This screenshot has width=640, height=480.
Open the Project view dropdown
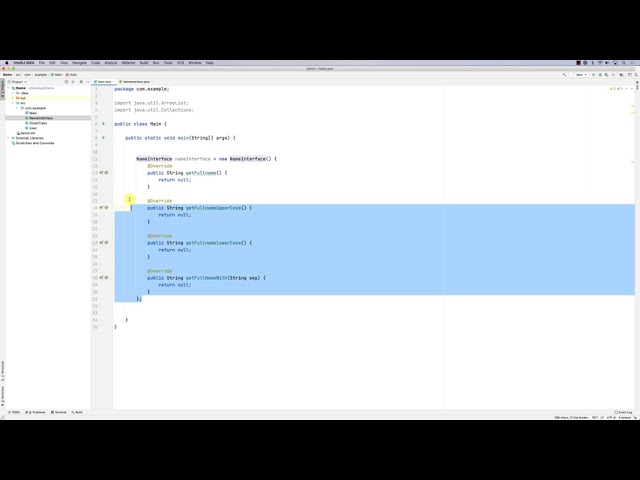[17, 82]
